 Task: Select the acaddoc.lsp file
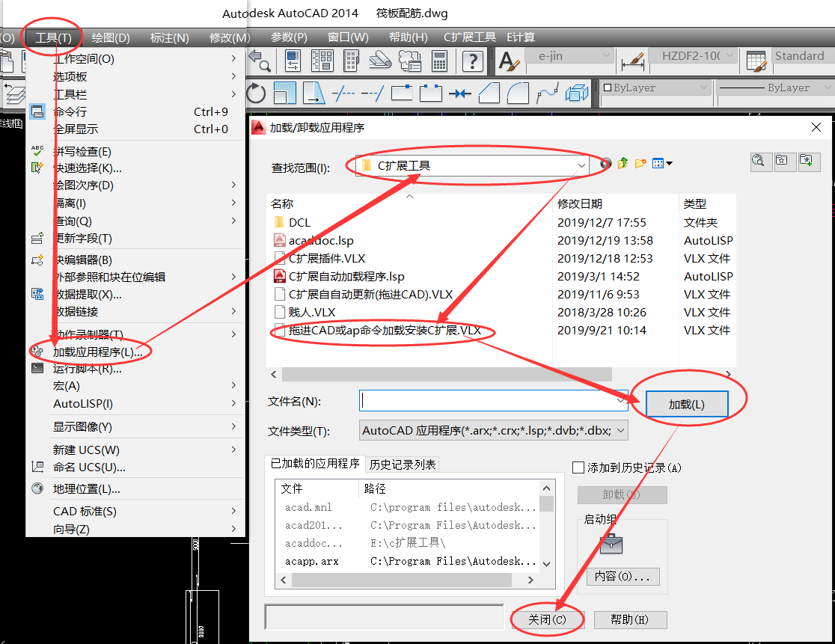(320, 241)
